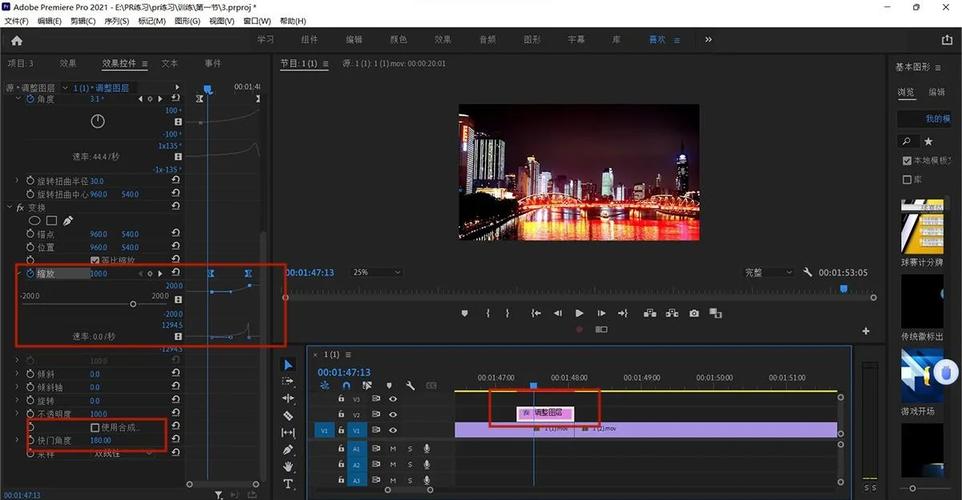The width and height of the screenshot is (962, 500).
Task: Select the Type tool
Action: click(288, 484)
